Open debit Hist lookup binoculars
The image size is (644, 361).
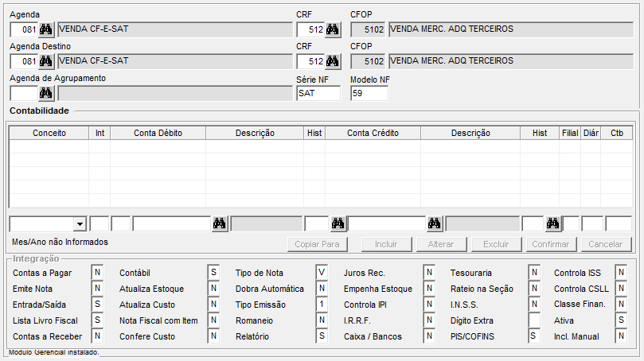coord(338,223)
